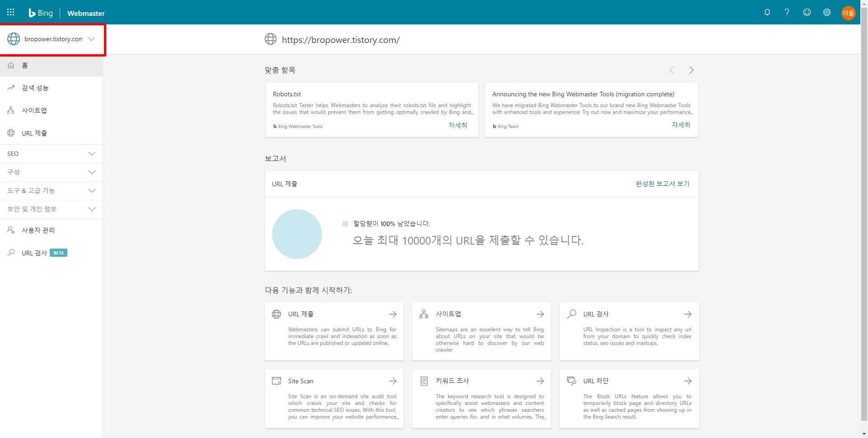Click the BETA badge beside URL 검사
This screenshot has width=868, height=438.
58,253
